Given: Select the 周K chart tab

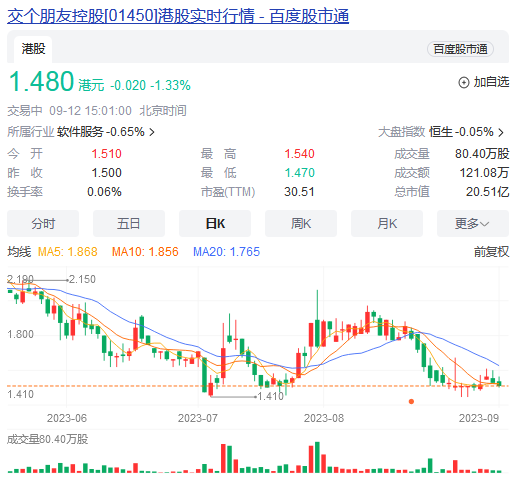Looking at the screenshot, I should coord(301,223).
